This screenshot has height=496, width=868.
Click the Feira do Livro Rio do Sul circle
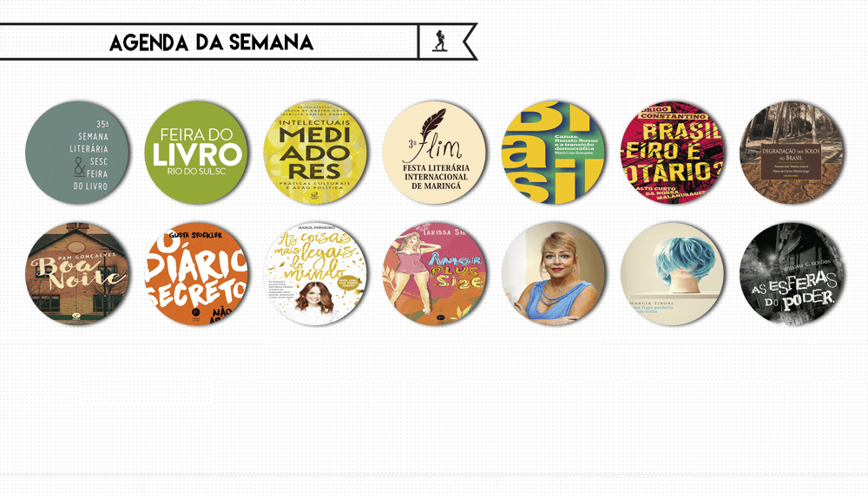tap(196, 153)
